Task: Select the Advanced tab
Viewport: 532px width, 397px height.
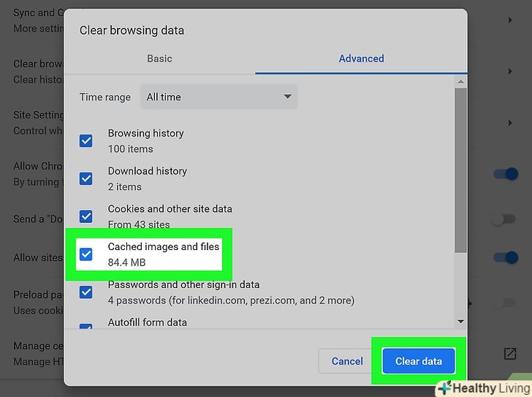Action: coord(361,58)
